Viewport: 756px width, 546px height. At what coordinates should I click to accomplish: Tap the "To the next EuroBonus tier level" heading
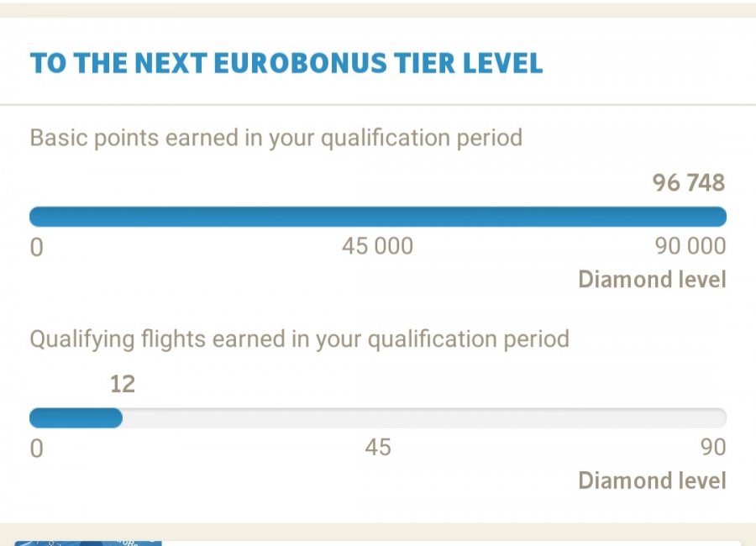[x=286, y=64]
